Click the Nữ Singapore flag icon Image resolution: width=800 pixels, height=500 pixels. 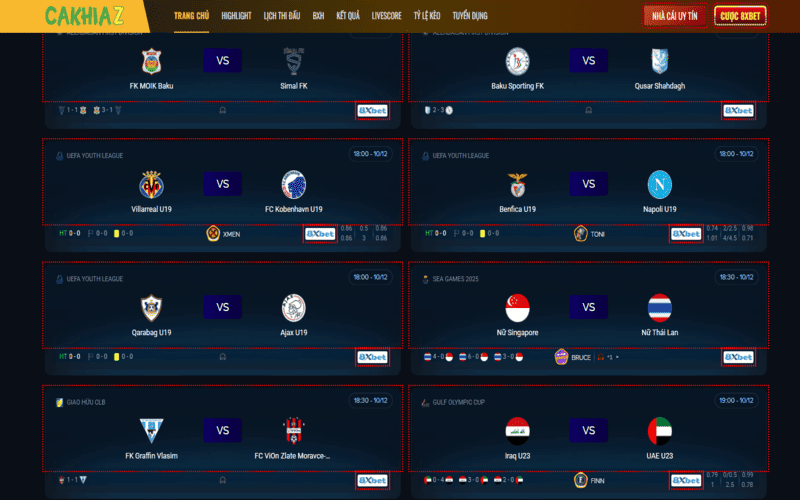point(517,308)
